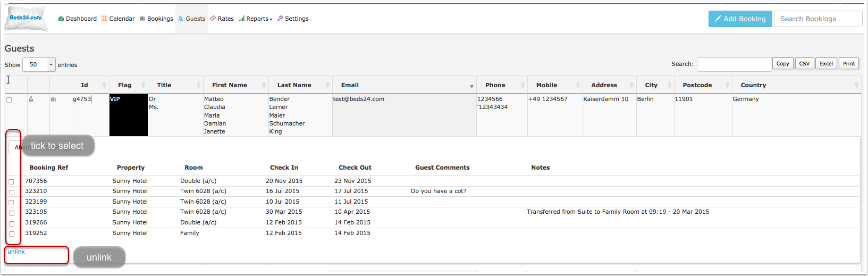The width and height of the screenshot is (868, 276).
Task: Click the Beds24.com pillow logo
Action: click(26, 19)
